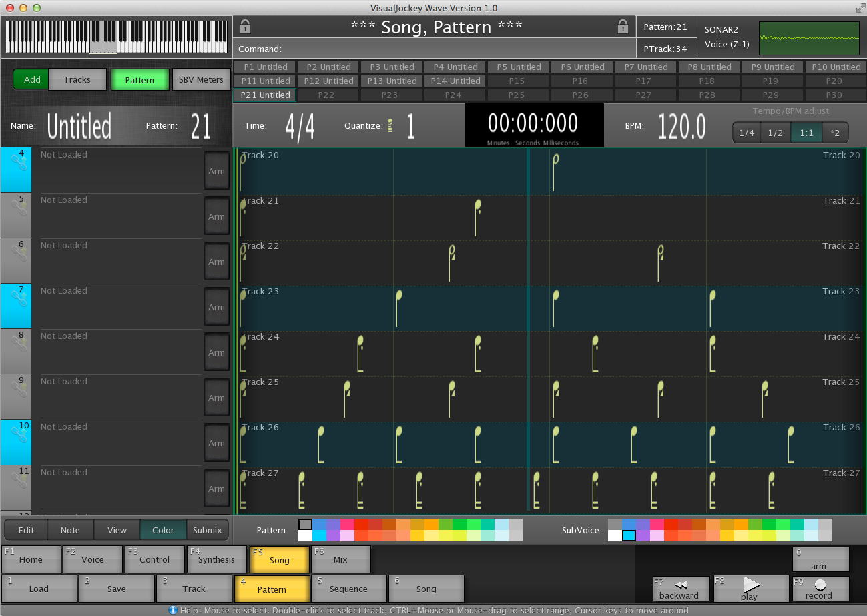Image resolution: width=867 pixels, height=616 pixels.
Task: Start recording with the record button
Action: [820, 588]
